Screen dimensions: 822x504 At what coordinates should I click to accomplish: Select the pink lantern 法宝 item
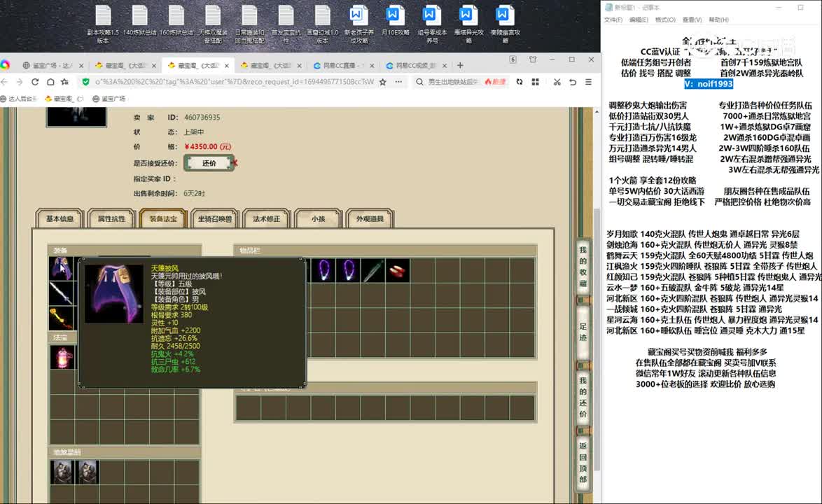(x=62, y=357)
